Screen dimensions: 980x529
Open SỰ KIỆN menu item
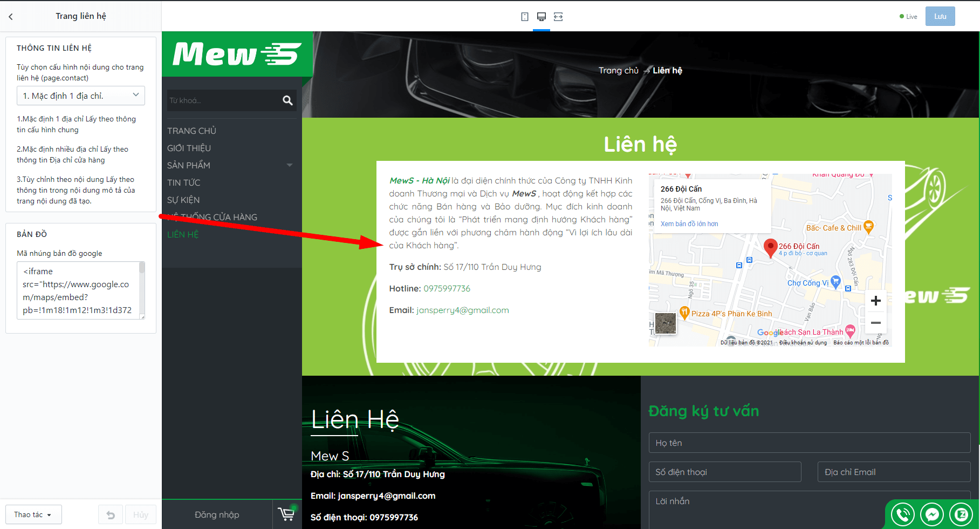click(183, 200)
